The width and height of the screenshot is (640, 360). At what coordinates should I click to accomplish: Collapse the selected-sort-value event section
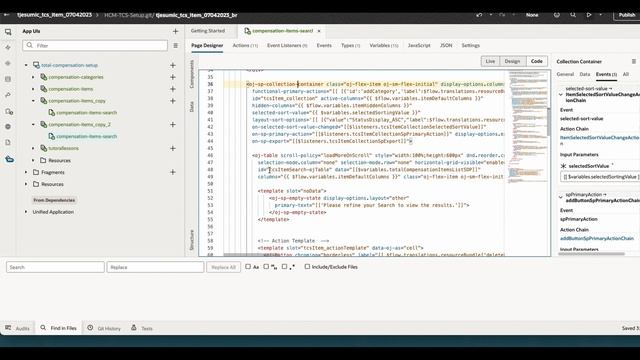pyautogui.click(x=561, y=94)
